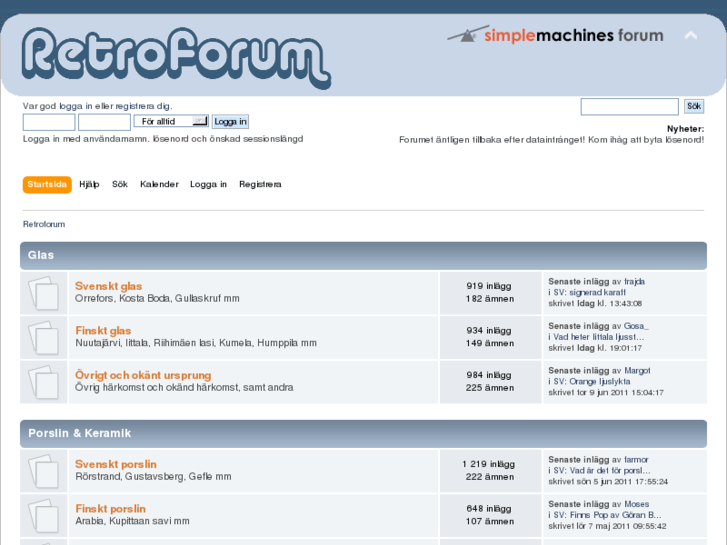Open the Sök menu item
This screenshot has height=545, width=727.
[x=120, y=185]
